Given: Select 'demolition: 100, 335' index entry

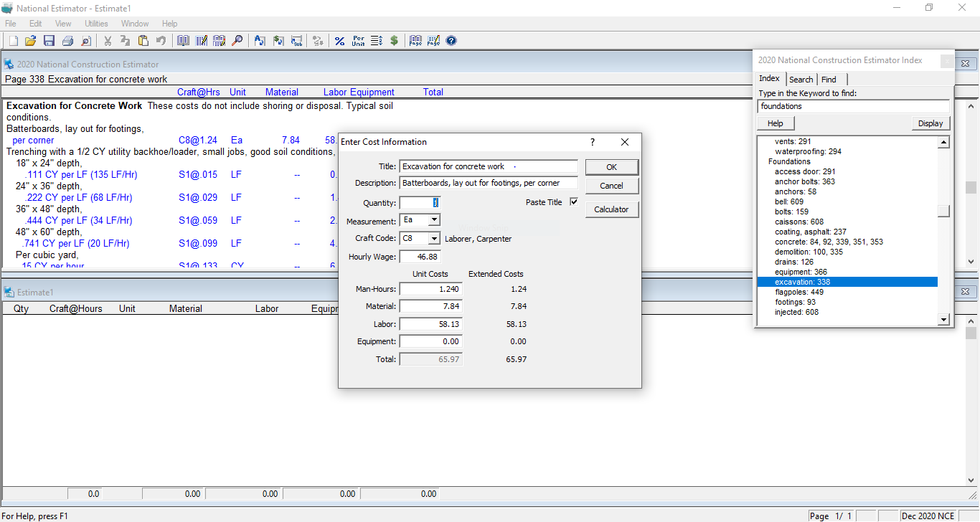Looking at the screenshot, I should pyautogui.click(x=809, y=252).
